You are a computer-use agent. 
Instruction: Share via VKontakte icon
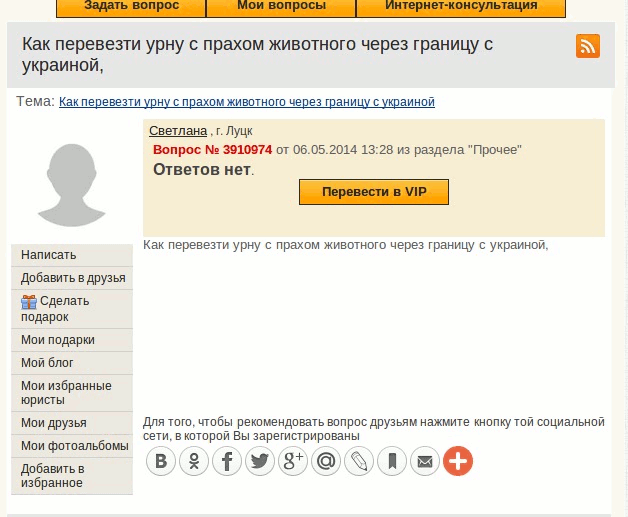pos(162,461)
